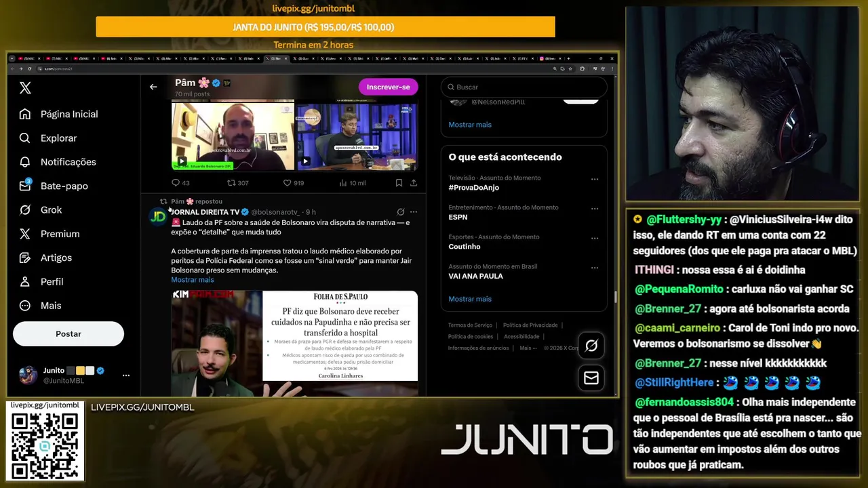
Task: Open the #ProvaDoAnjo trending topic
Action: click(473, 188)
